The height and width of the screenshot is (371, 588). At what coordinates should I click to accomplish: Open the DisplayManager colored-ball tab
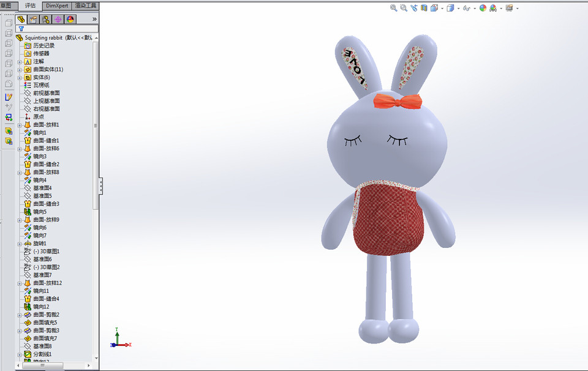[x=70, y=19]
